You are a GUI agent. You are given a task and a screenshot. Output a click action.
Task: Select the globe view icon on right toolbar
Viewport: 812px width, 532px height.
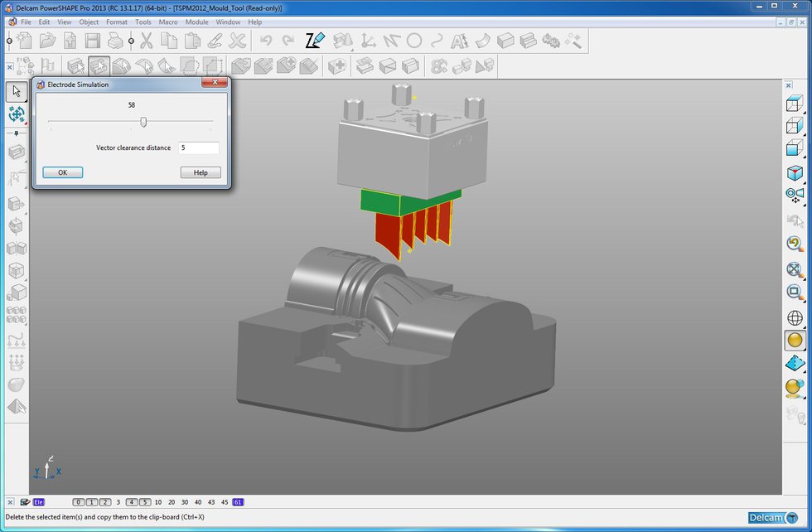tap(793, 316)
